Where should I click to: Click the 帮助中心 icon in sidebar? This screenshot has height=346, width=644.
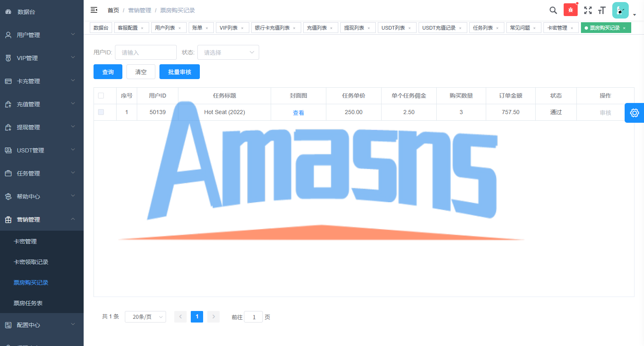(8, 196)
